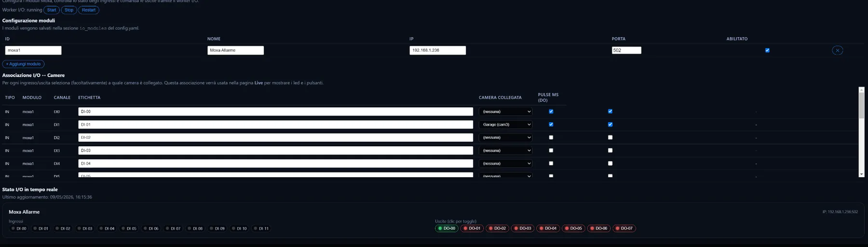Image resolution: width=868 pixels, height=247 pixels.
Task: Check the rightmost checkbox in DI3 row
Action: [610, 150]
